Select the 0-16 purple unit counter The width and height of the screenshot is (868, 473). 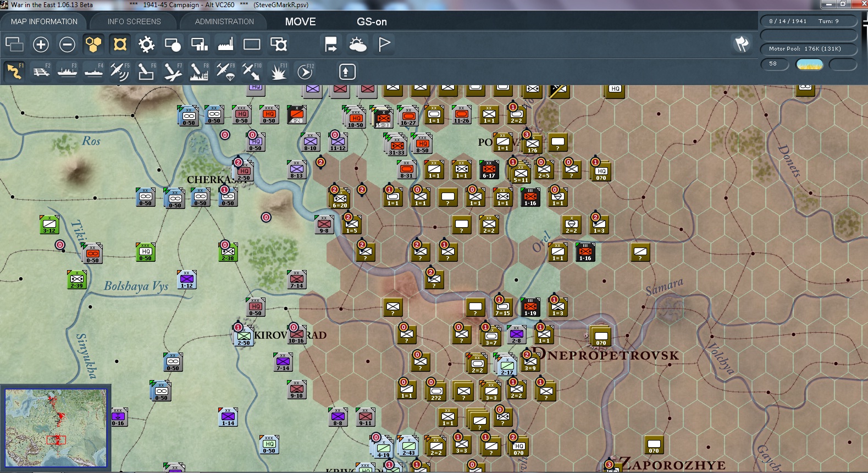coord(118,417)
